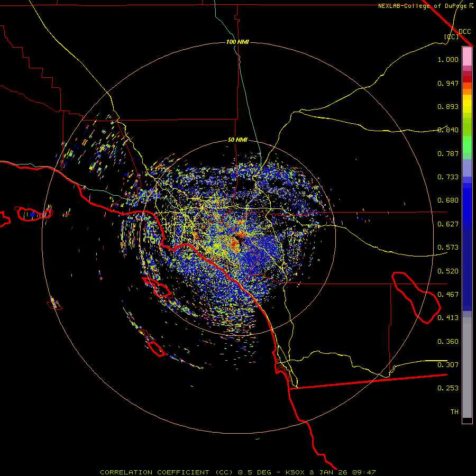Click the 0.893 value on the color scale
The image size is (476, 476).
coord(448,106)
